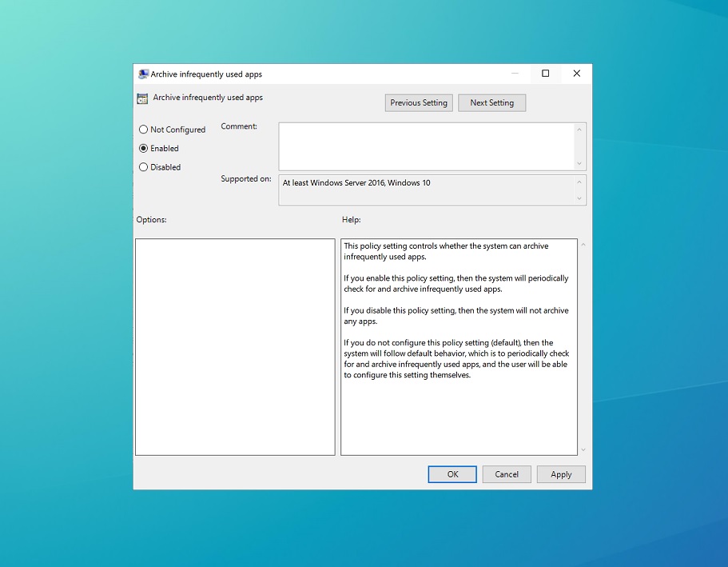Viewport: 728px width, 567px height.
Task: Click the Comment box scroll up arrow
Action: (579, 130)
